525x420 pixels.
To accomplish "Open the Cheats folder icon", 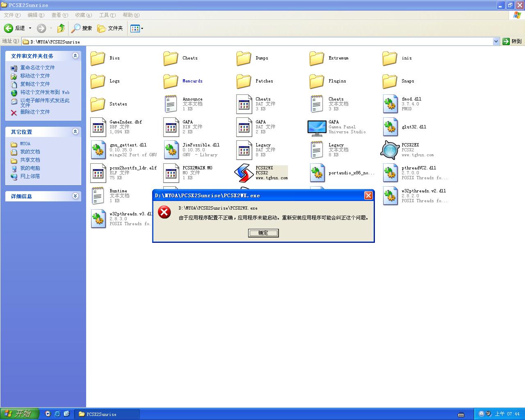I will coord(171,58).
